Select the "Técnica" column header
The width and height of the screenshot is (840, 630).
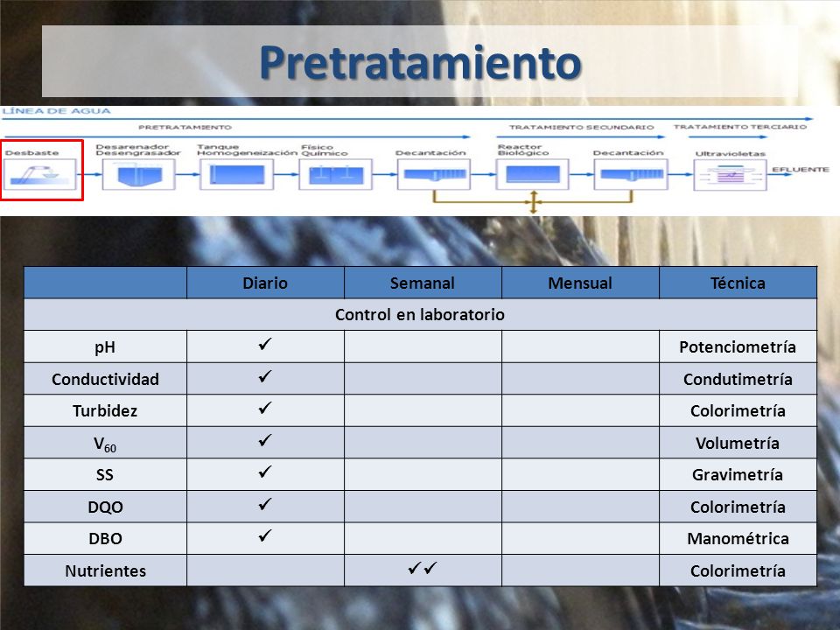(738, 283)
